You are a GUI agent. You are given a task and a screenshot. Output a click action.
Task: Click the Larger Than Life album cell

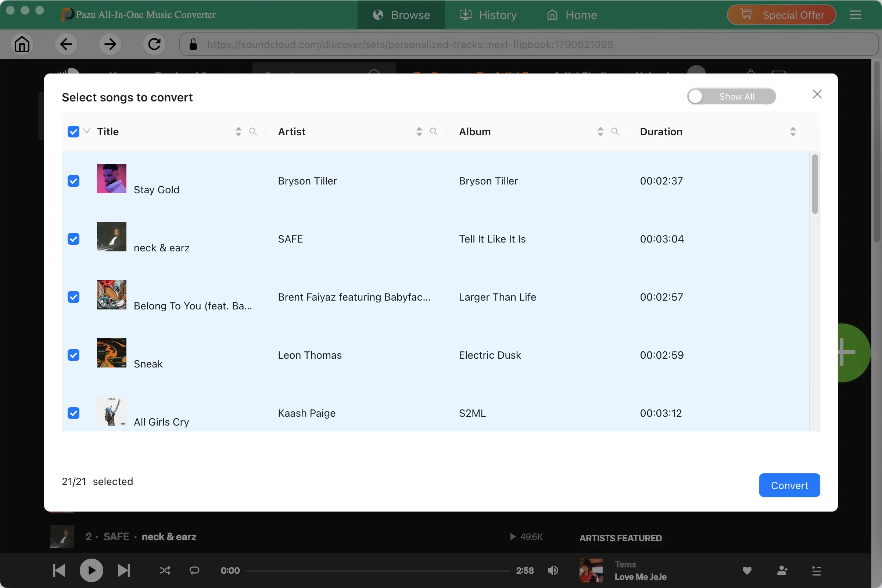coord(497,297)
